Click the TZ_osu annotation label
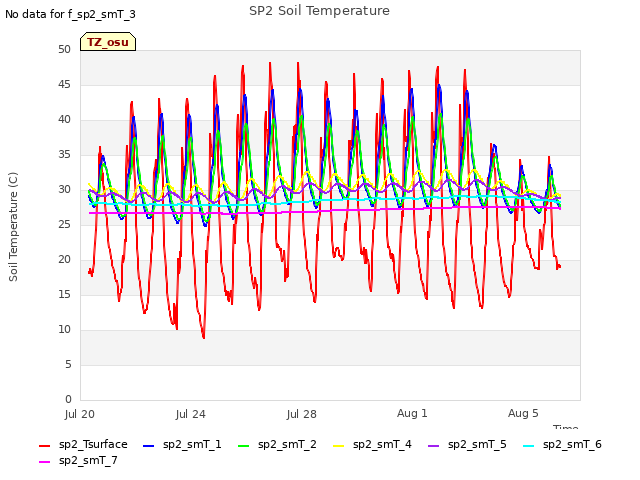Screen dimensions: 640x480 tap(108, 42)
